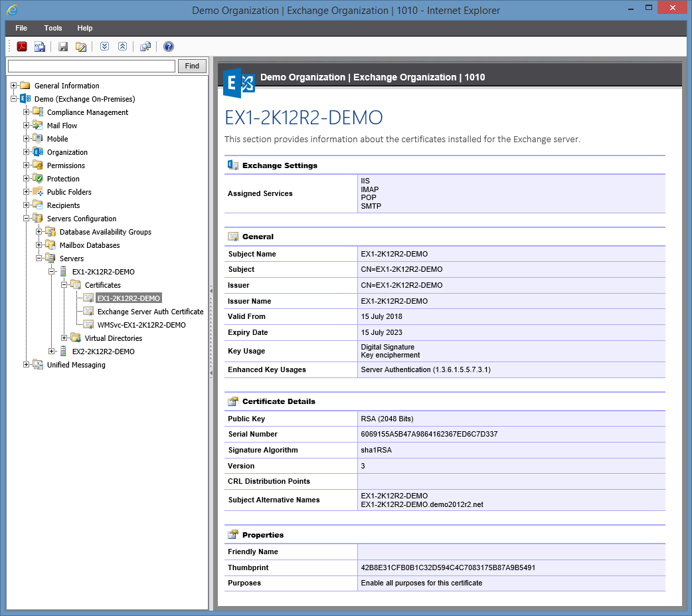Select Unified Messaging in the tree
Screen dimensions: 692x616
point(76,365)
